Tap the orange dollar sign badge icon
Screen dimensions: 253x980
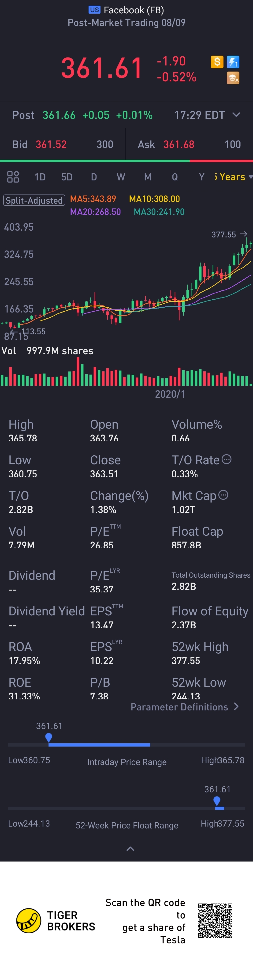click(217, 62)
